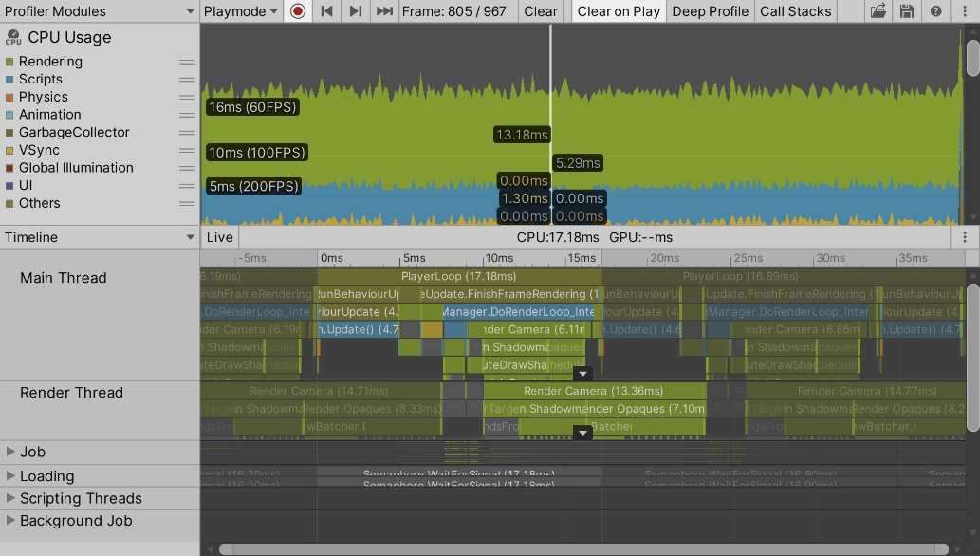Jump to the current last frame

pos(384,11)
